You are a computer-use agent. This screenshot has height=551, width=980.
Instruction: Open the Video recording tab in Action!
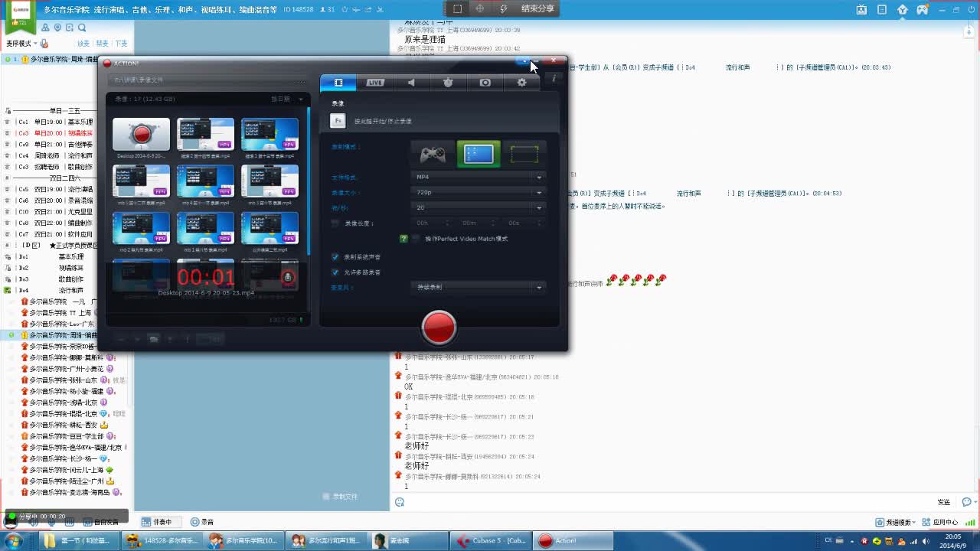(x=338, y=83)
